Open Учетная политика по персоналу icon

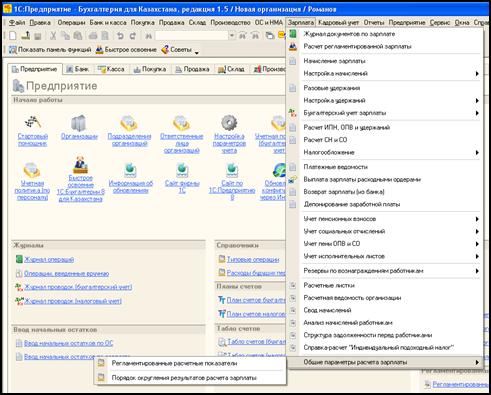tap(32, 170)
